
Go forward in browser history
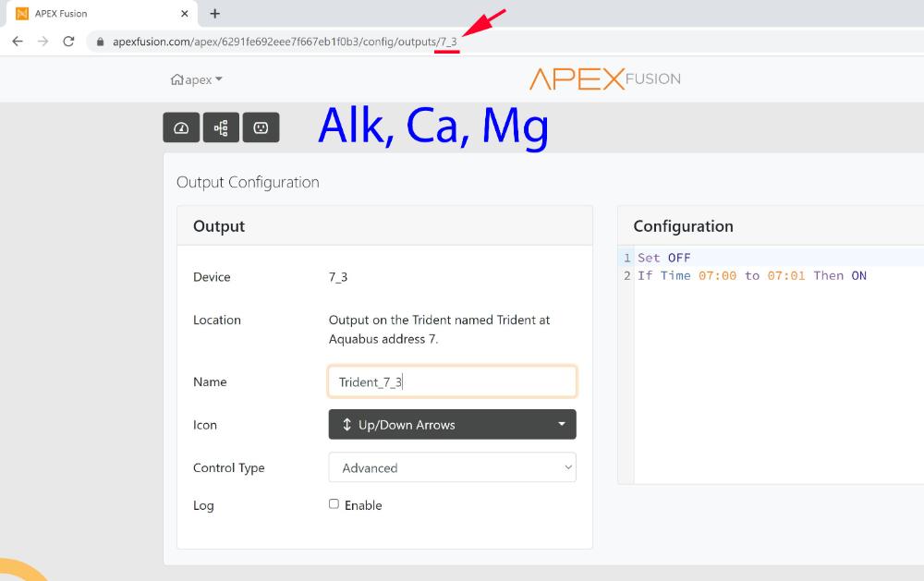coord(43,42)
